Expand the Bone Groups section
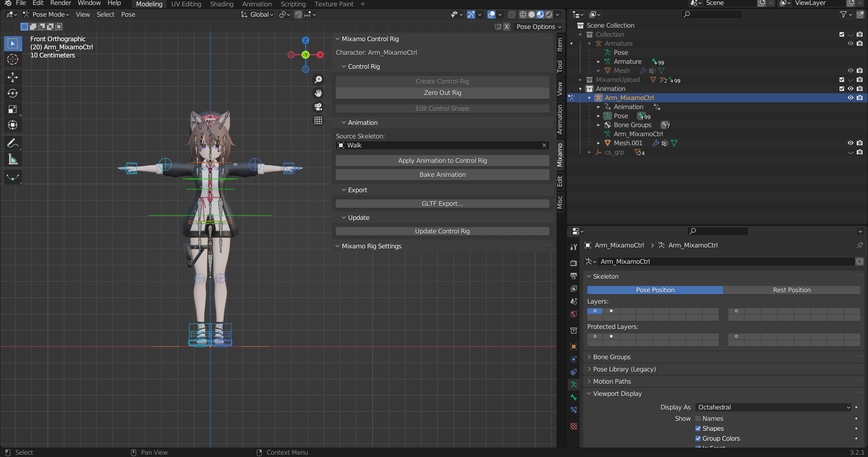868x457 pixels. coord(589,357)
